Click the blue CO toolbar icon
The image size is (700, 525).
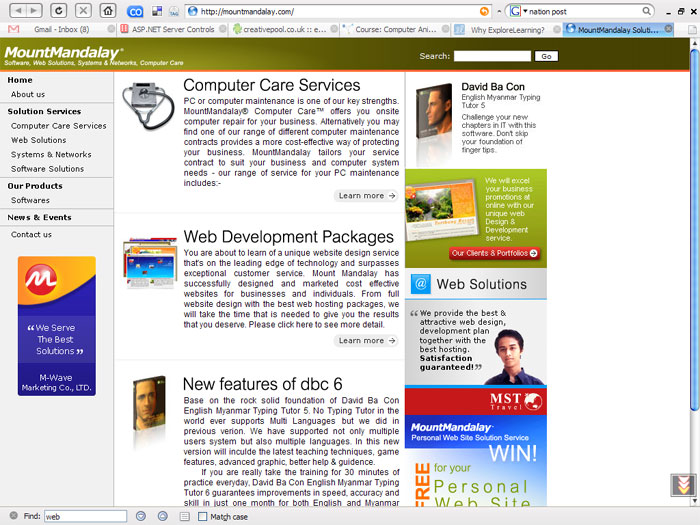tap(135, 12)
